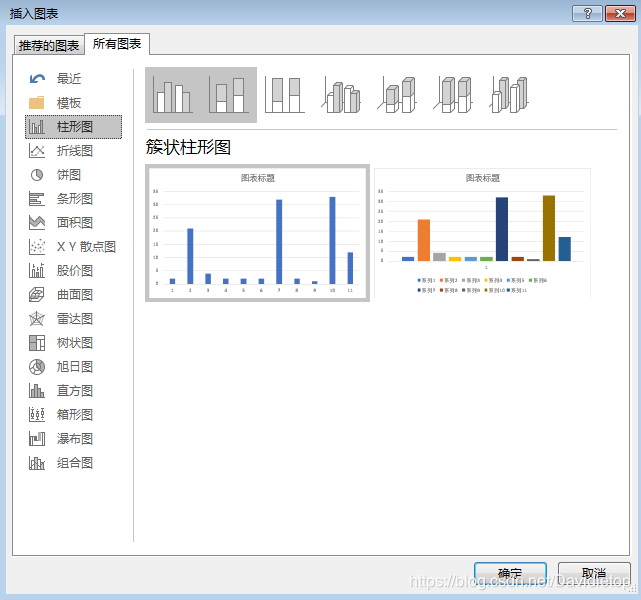The height and width of the screenshot is (600, 641).
Task: Select the stacked column chart subtype icon
Action: coord(229,95)
